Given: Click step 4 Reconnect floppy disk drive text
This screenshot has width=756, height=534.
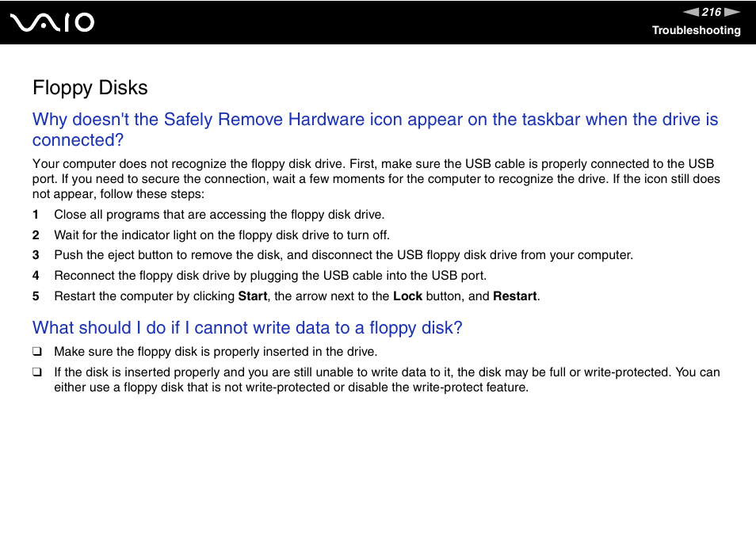Looking at the screenshot, I should point(270,276).
